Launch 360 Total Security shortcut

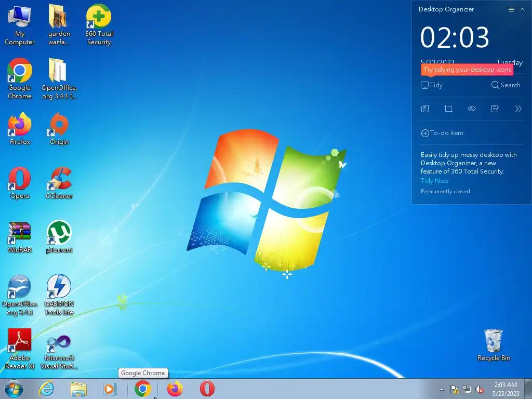pyautogui.click(x=99, y=25)
